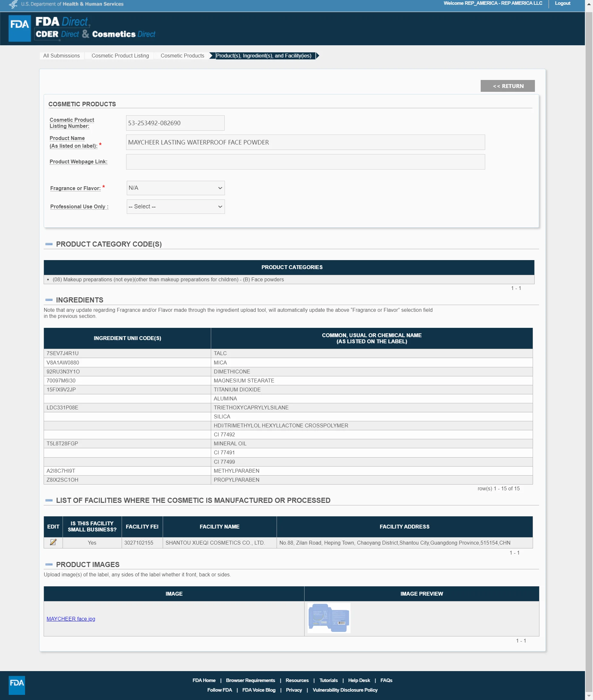Select the PROPYLPARABEN ingredient cell
Image resolution: width=593 pixels, height=700 pixels.
372,480
